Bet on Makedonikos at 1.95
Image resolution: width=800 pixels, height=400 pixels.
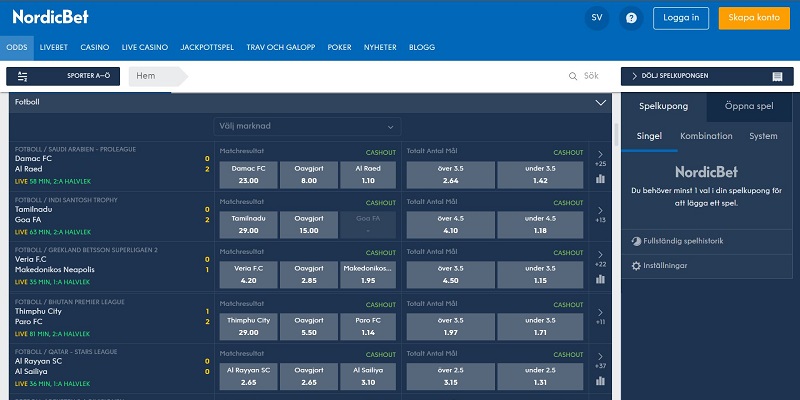368,275
